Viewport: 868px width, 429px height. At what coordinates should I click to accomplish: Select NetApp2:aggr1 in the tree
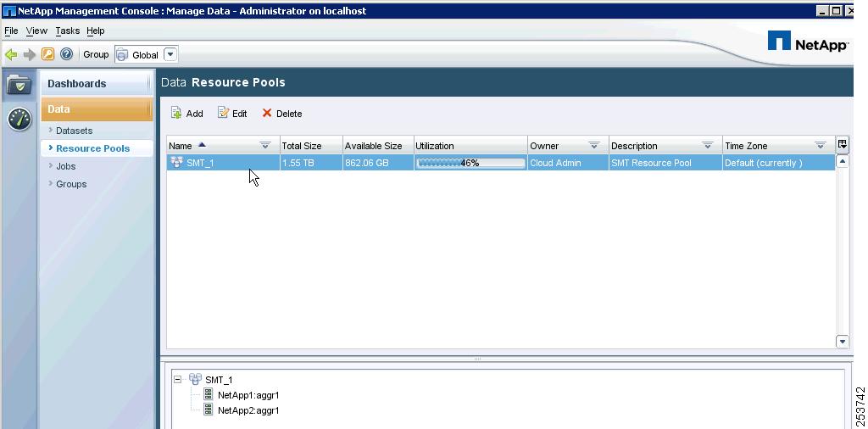248,410
